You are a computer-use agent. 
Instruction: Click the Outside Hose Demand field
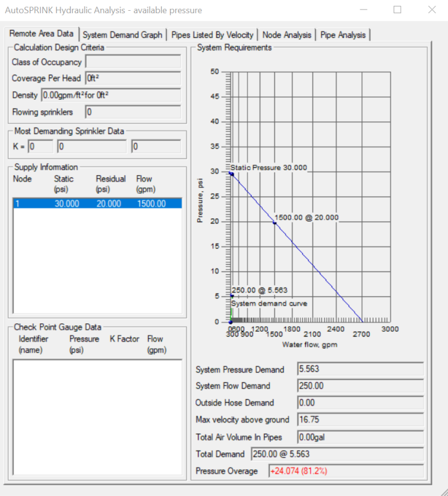tap(360, 403)
